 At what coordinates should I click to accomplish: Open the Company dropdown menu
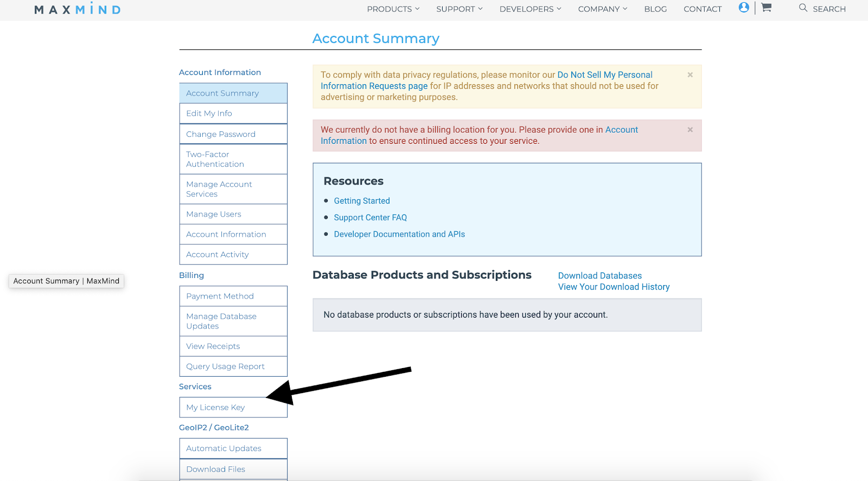point(602,9)
